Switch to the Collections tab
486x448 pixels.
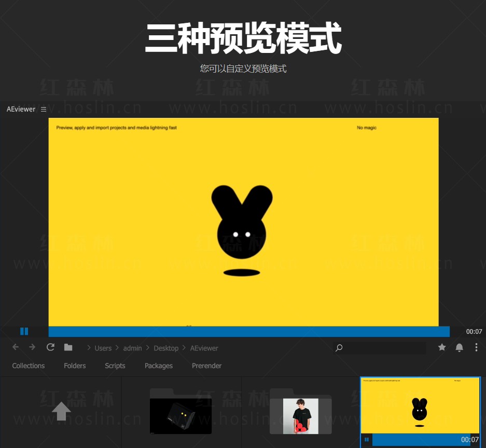tap(28, 366)
